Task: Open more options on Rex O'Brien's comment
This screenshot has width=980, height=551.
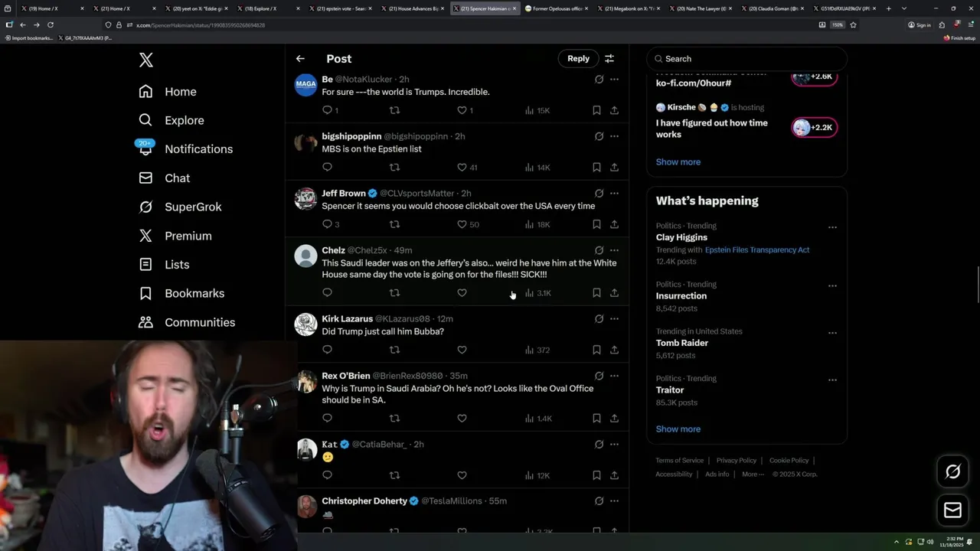Action: tap(614, 376)
